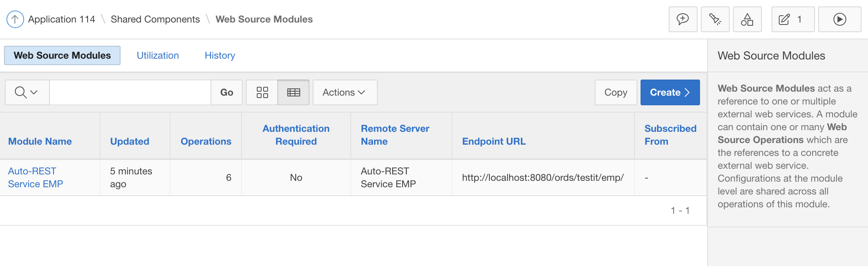The height and width of the screenshot is (266, 868).
Task: Expand the search column selector dropdown
Action: pyautogui.click(x=27, y=92)
